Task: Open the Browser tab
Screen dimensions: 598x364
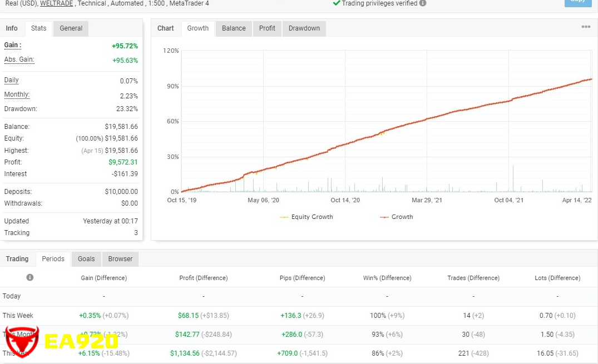Action: point(120,259)
